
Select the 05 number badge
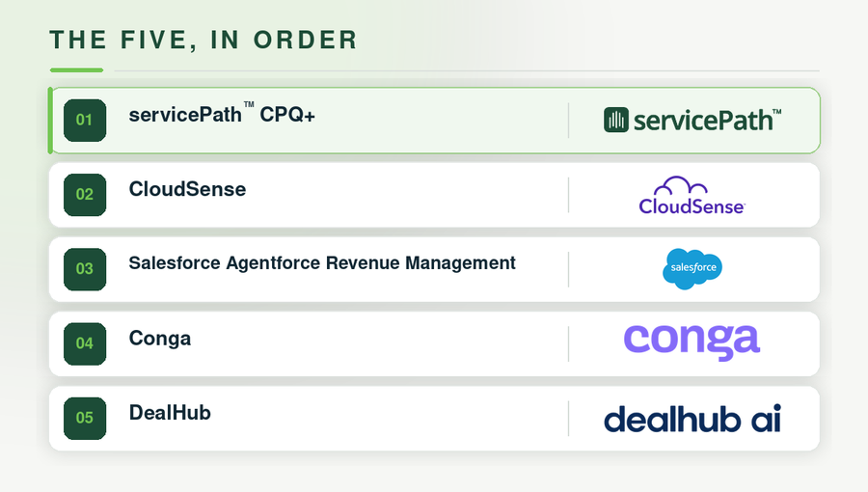pyautogui.click(x=85, y=419)
